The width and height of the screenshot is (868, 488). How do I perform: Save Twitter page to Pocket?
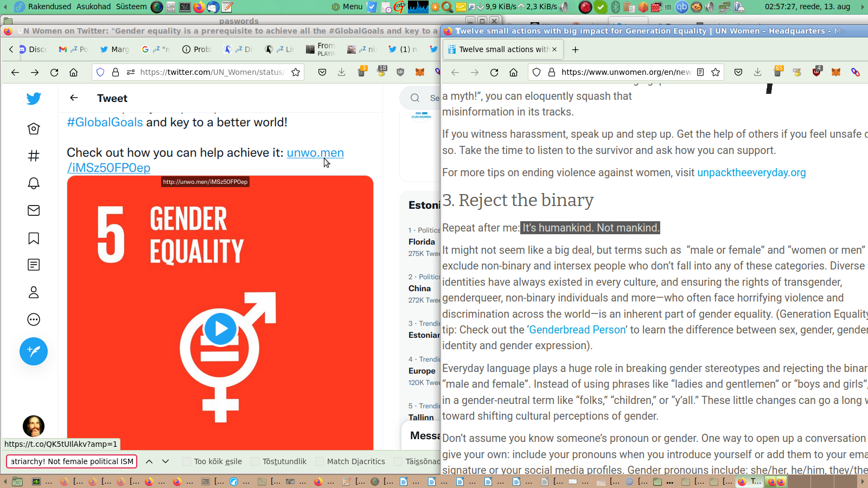tap(322, 72)
